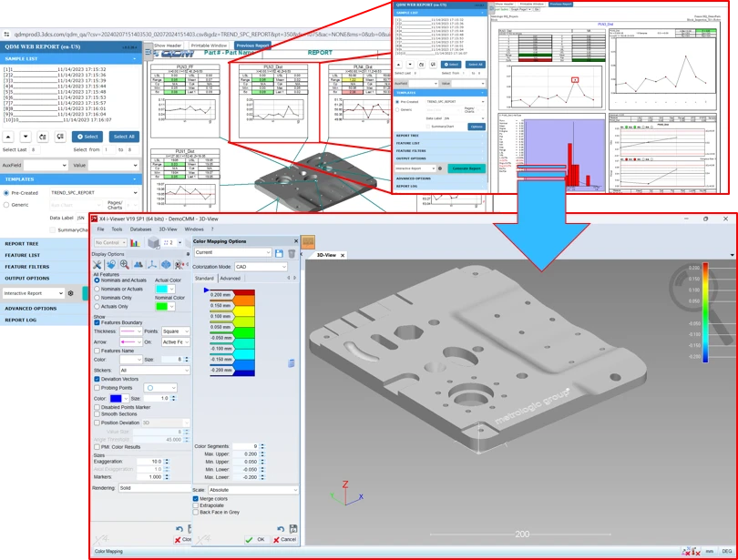Toggle the Deviation Vectors checkbox
This screenshot has width=738, height=560.
point(97,379)
